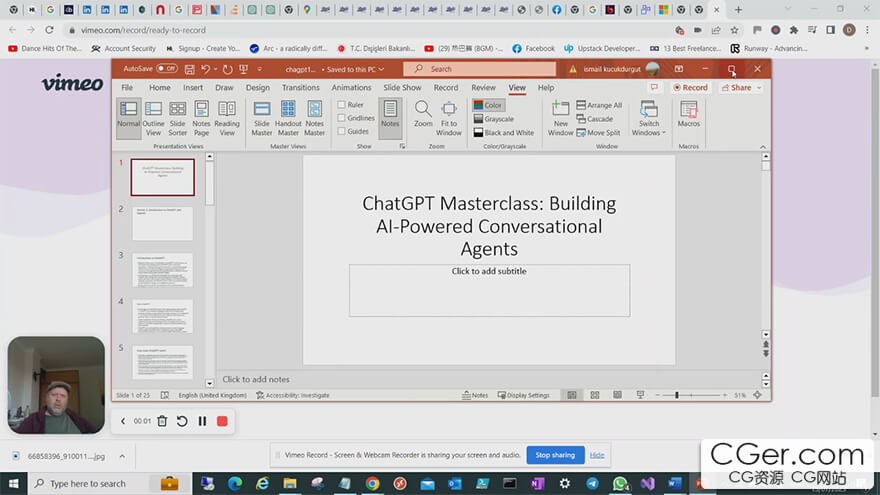Click Display Settings in status bar
This screenshot has height=495, width=880.
pos(524,395)
